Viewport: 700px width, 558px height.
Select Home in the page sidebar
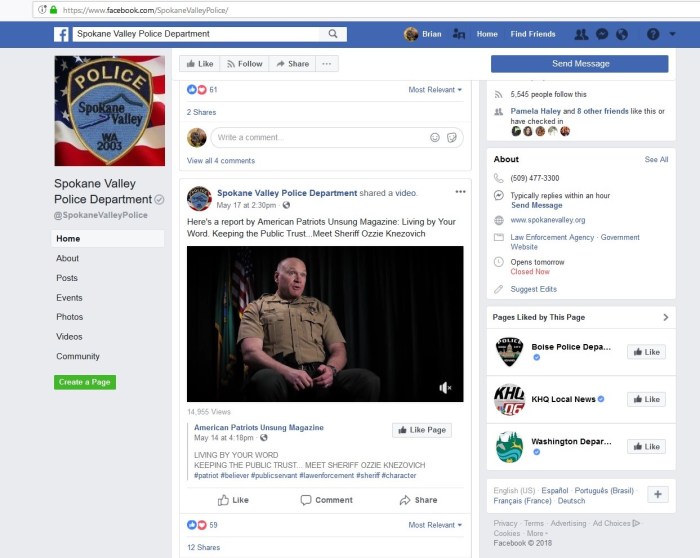(x=108, y=239)
